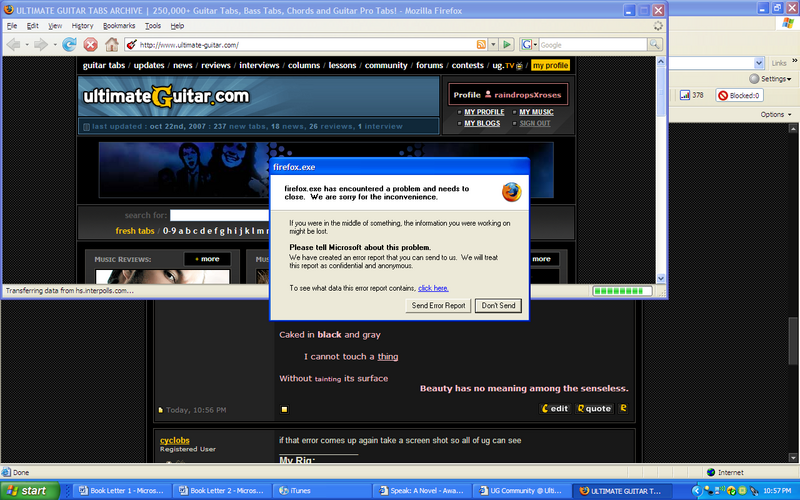Click the Internet zone globe icon in the status bar

coord(710,472)
